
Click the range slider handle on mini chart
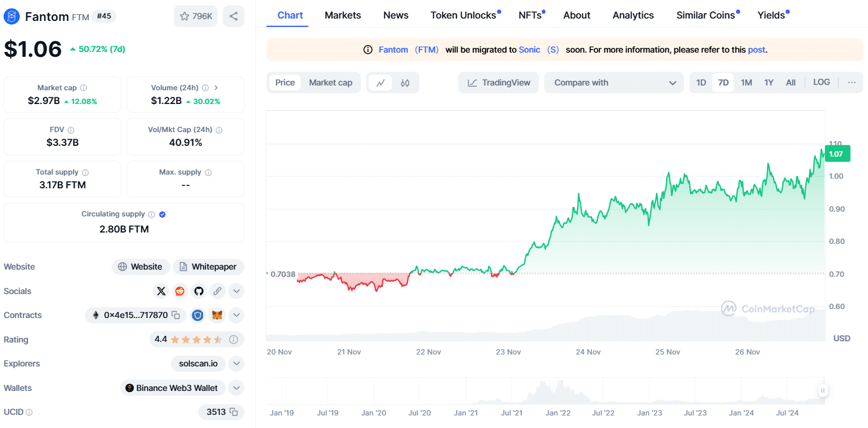pyautogui.click(x=823, y=391)
